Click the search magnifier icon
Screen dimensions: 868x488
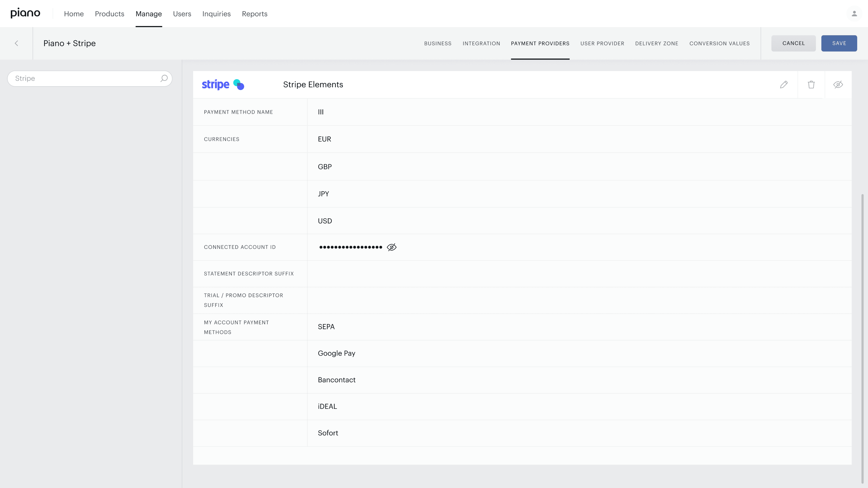[164, 78]
